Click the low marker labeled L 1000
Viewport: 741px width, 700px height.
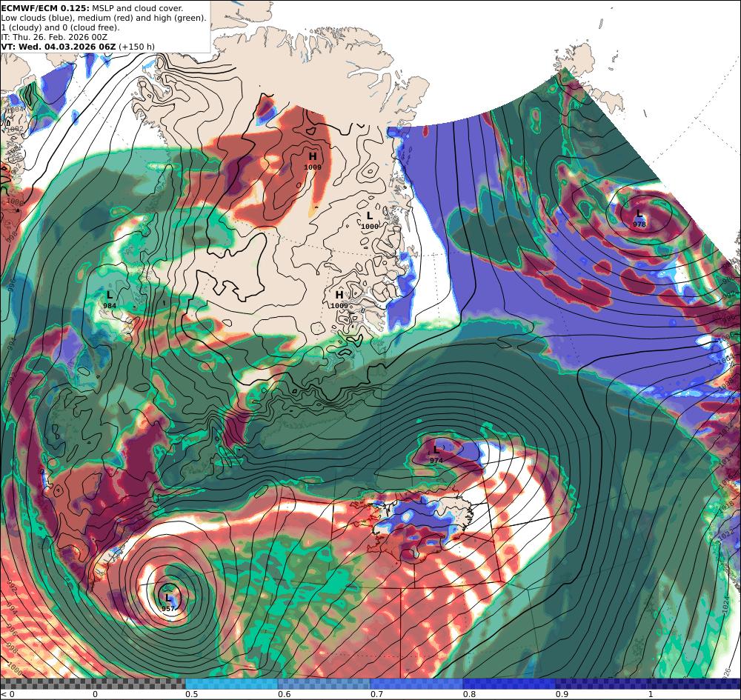point(370,220)
